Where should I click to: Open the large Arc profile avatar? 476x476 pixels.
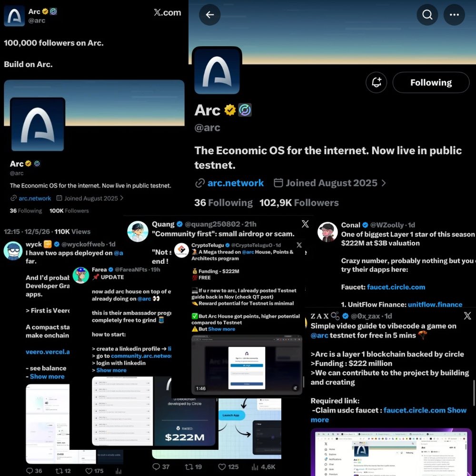click(217, 71)
